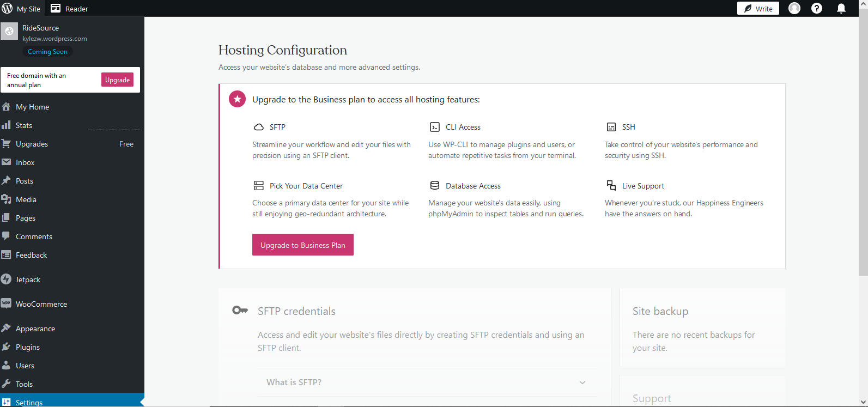Screen dimensions: 868x407
Task: Go to Comments in sidebar
Action: [34, 236]
